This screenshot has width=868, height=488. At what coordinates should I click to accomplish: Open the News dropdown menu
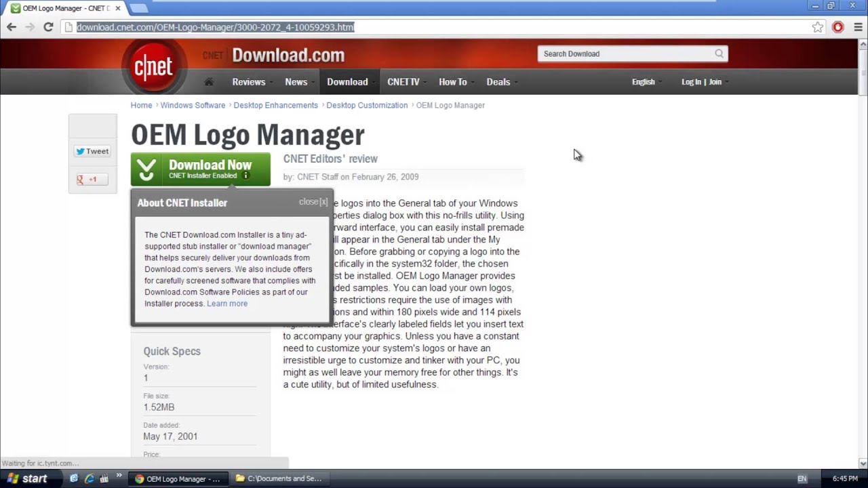pyautogui.click(x=299, y=82)
